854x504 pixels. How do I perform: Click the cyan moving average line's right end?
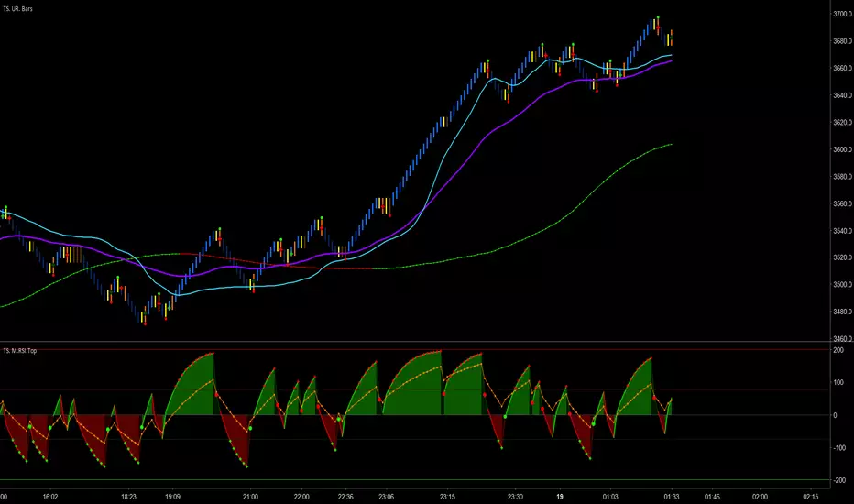tap(671, 56)
